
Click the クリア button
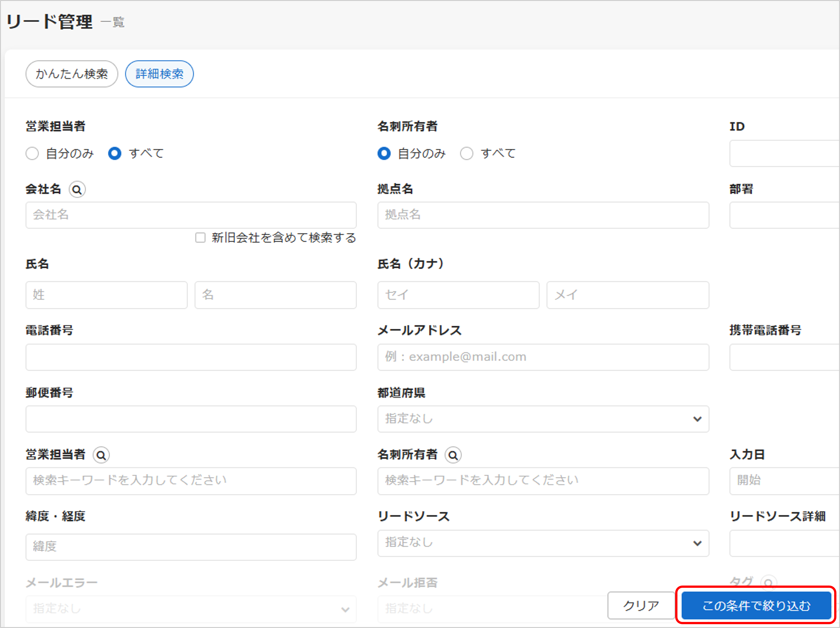[641, 606]
